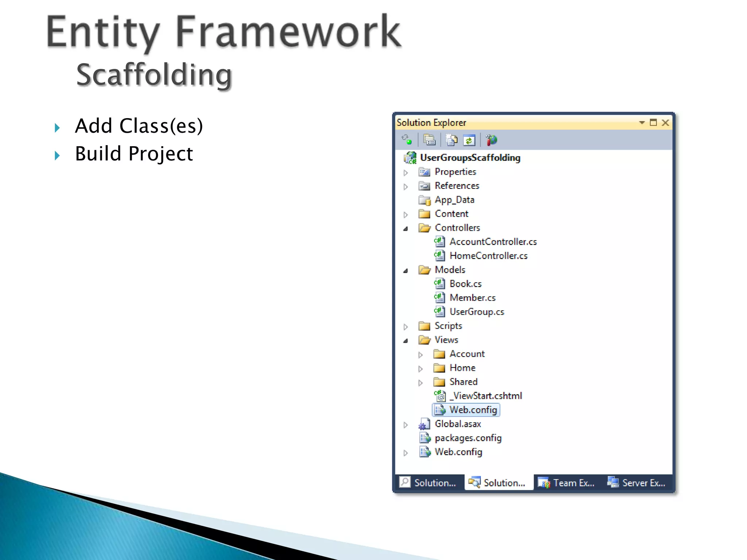Switch to the Team Explorer tab

pyautogui.click(x=566, y=483)
